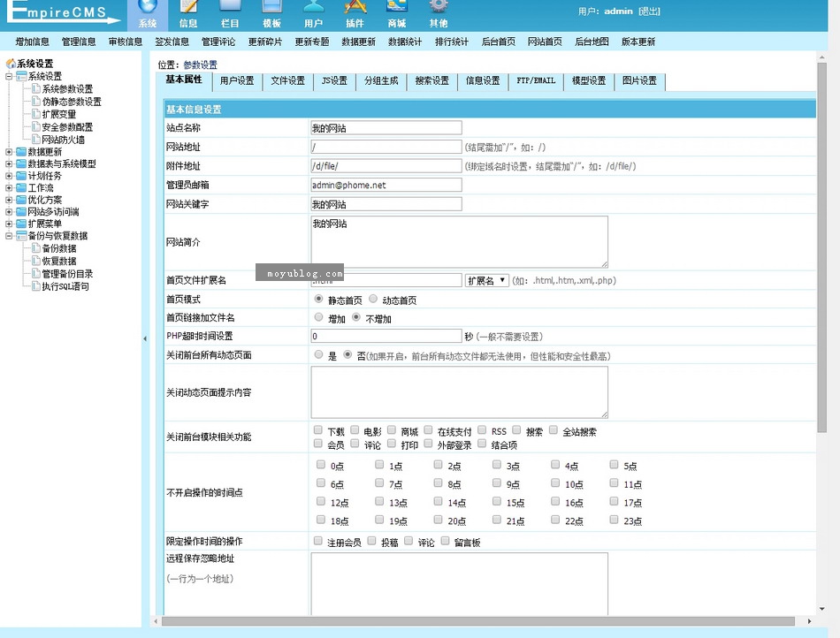840x638 pixels.
Task: Click the page icon beside 伪静态参数设置
Action: (36, 101)
